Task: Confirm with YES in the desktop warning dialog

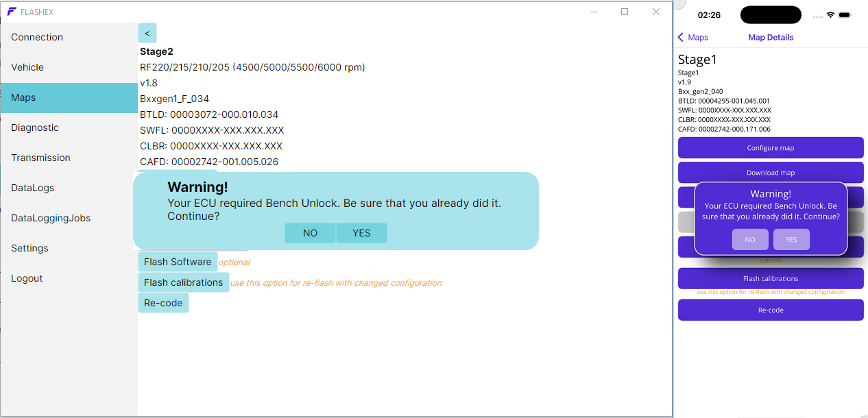Action: (361, 233)
